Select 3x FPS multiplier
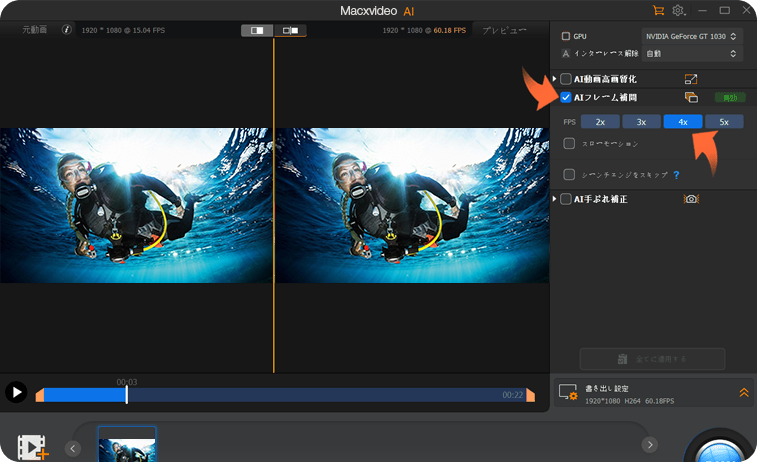This screenshot has width=757, height=462. (641, 122)
